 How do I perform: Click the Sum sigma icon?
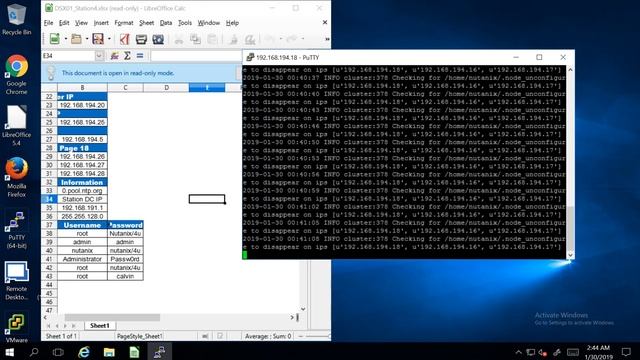click(x=127, y=56)
